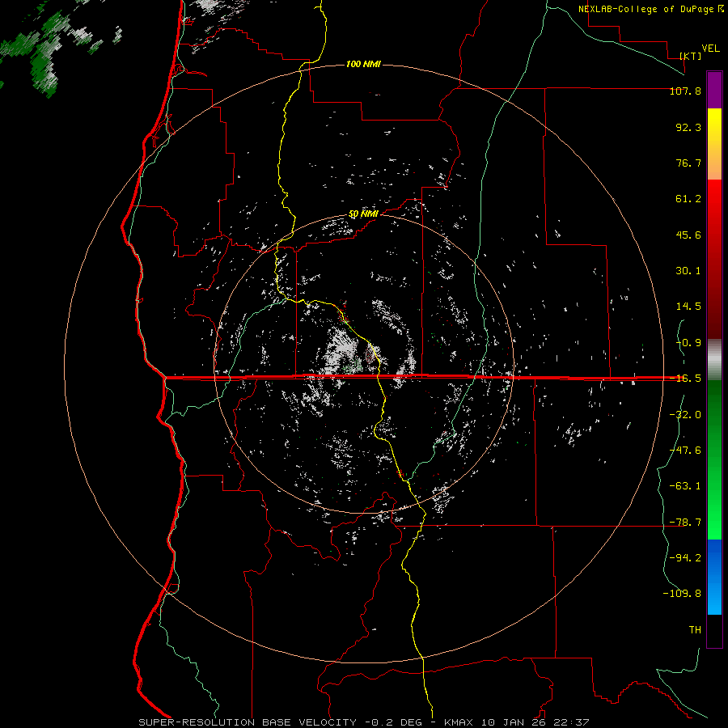Click the "NEXLAB-College of DuPage" credit text

pyautogui.click(x=647, y=9)
